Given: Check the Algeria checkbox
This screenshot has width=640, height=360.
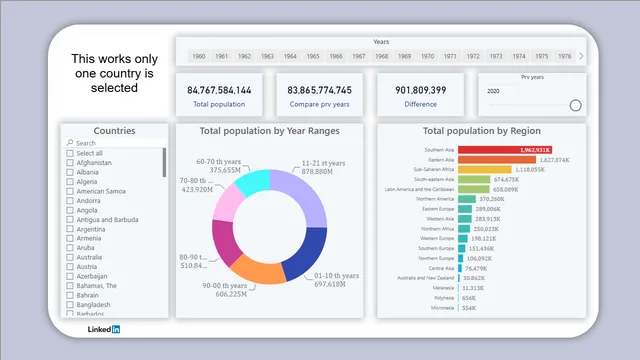Looking at the screenshot, I should click(70, 182).
